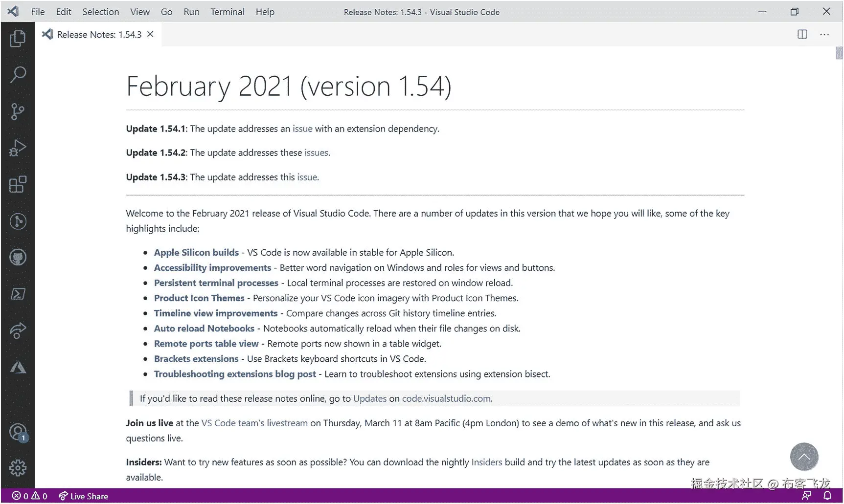This screenshot has width=844, height=504.
Task: Open the Selection menu
Action: click(100, 12)
